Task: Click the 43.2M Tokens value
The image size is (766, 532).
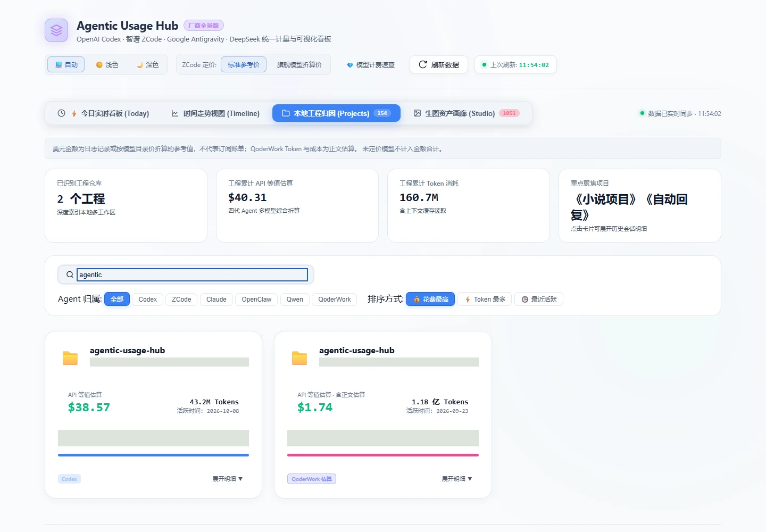Action: point(214,402)
